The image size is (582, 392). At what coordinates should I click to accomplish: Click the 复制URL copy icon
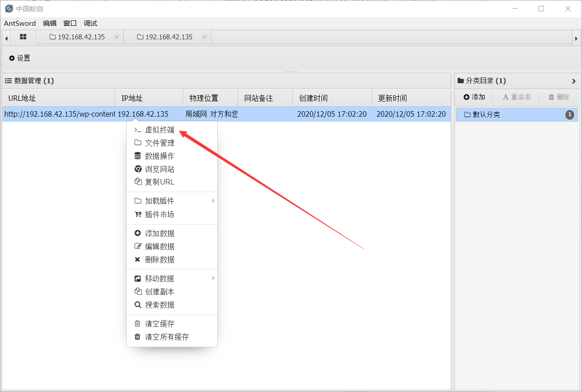138,182
